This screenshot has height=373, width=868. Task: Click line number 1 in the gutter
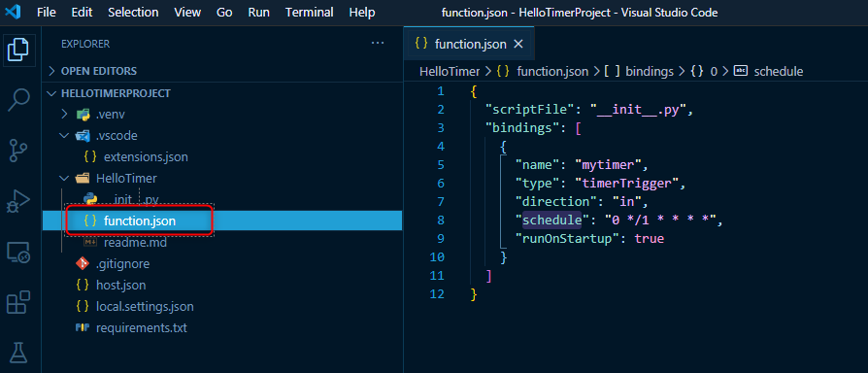pyautogui.click(x=440, y=91)
